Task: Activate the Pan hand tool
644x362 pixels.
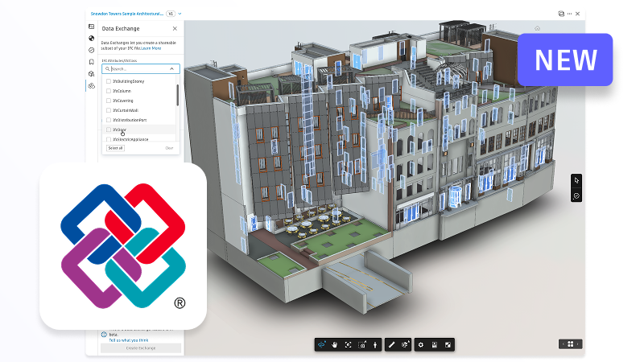Action: pos(335,344)
